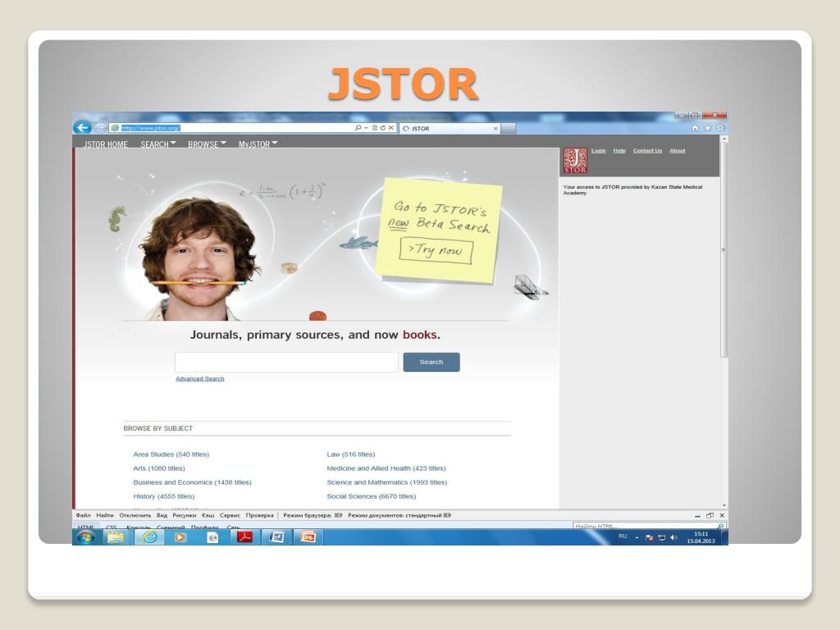This screenshot has height=630, width=840.
Task: Open the Проверка menu in developer tools
Action: pos(259,515)
